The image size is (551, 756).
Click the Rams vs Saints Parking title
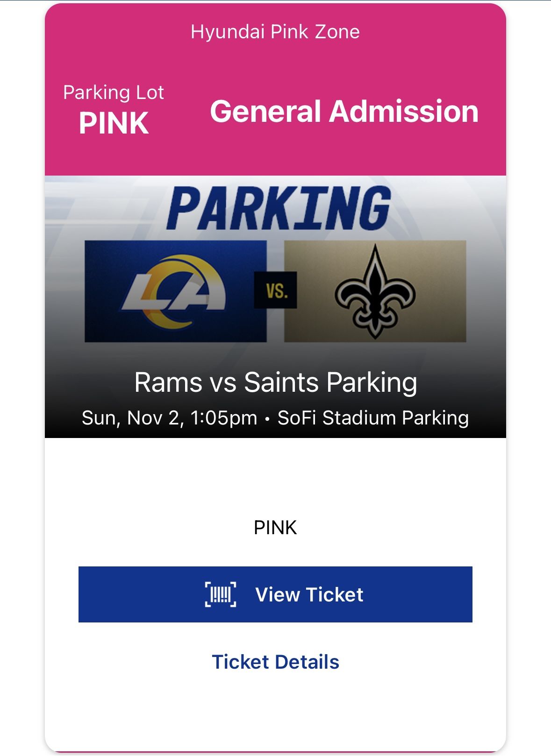pos(275,382)
